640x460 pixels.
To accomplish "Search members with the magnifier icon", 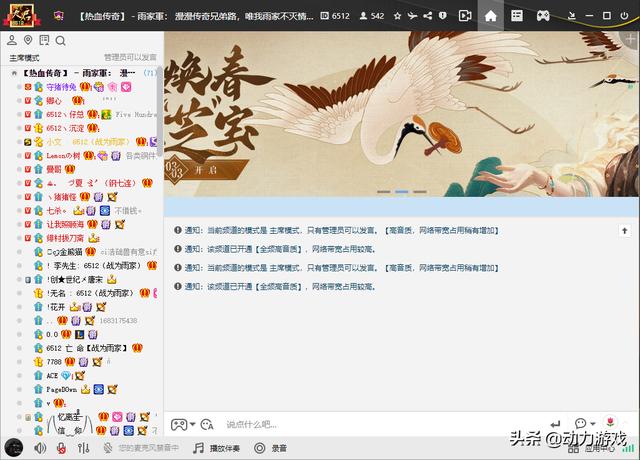I will coord(60,40).
